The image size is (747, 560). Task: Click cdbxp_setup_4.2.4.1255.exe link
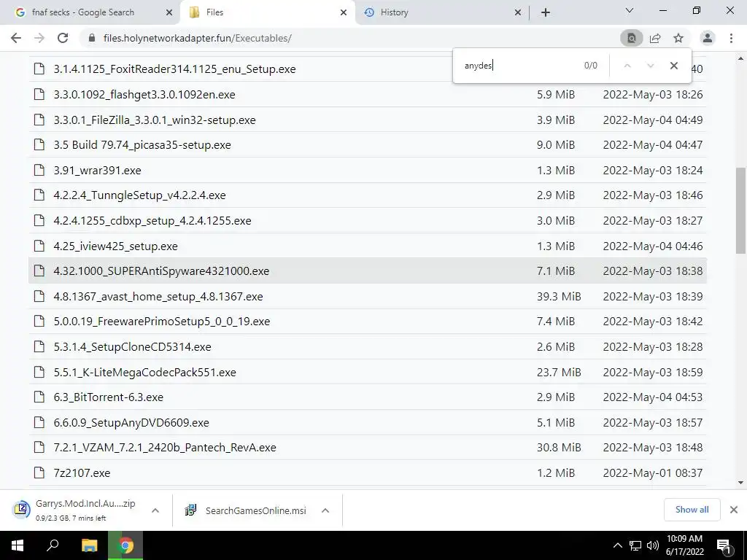tap(152, 221)
